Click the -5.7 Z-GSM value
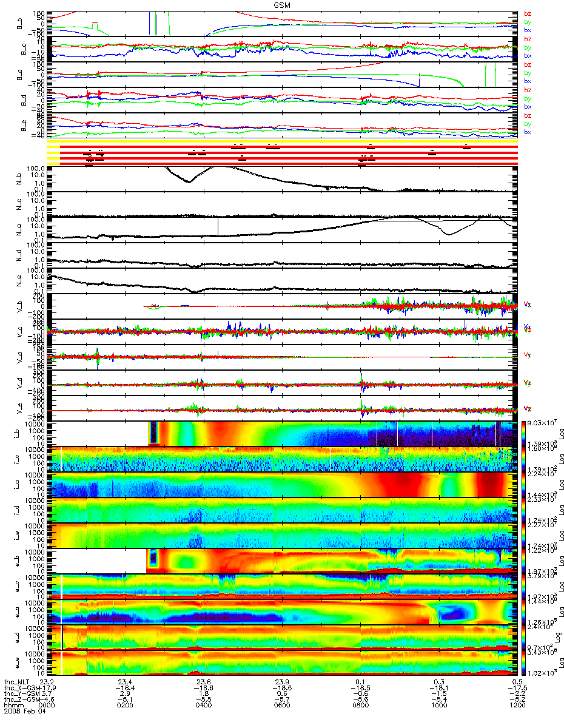This screenshot has height=728, width=564. (283, 699)
